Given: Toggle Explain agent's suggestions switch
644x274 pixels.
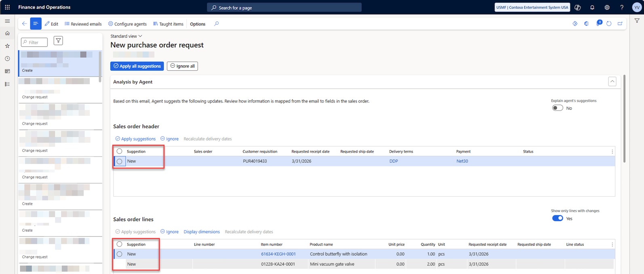Looking at the screenshot, I should (x=557, y=108).
